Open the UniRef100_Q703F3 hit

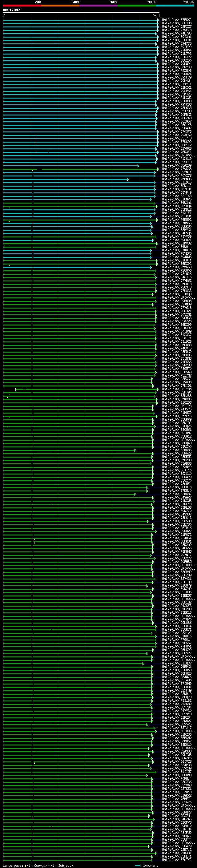click(x=177, y=132)
